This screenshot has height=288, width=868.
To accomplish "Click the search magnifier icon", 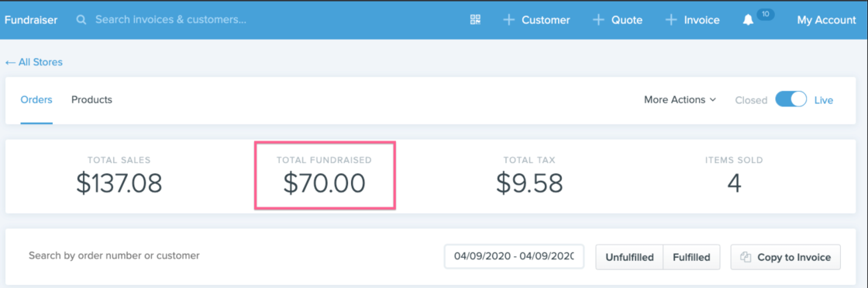I will pos(81,20).
